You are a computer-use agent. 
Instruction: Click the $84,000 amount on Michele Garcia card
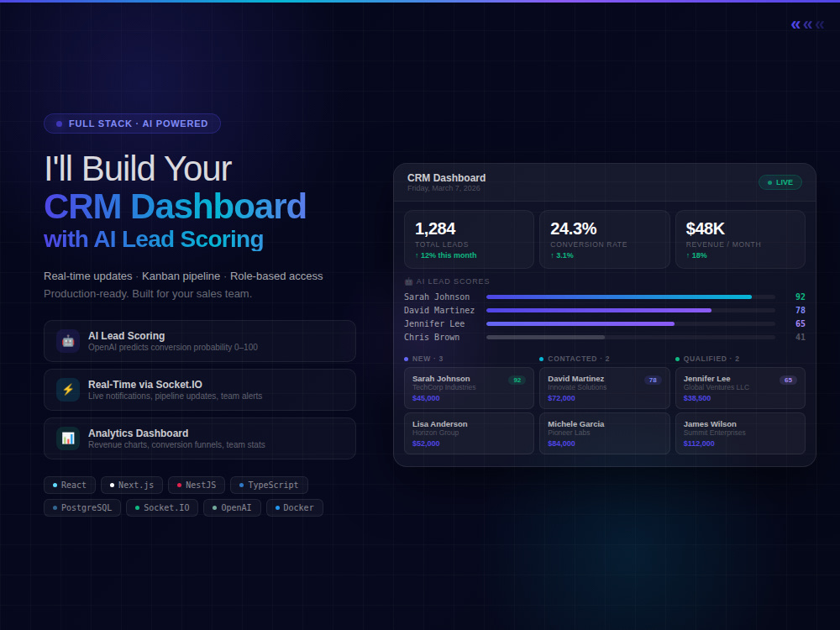click(x=561, y=444)
